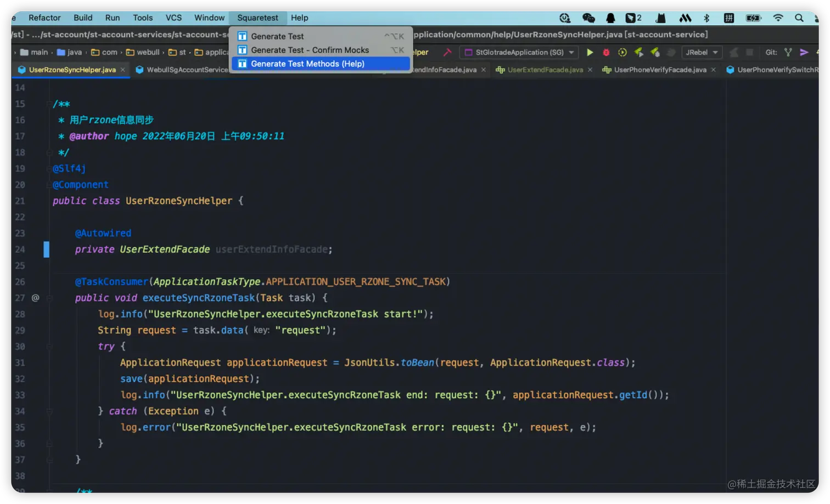The image size is (830, 504).
Task: Fold the catch block at line 34
Action: click(49, 411)
